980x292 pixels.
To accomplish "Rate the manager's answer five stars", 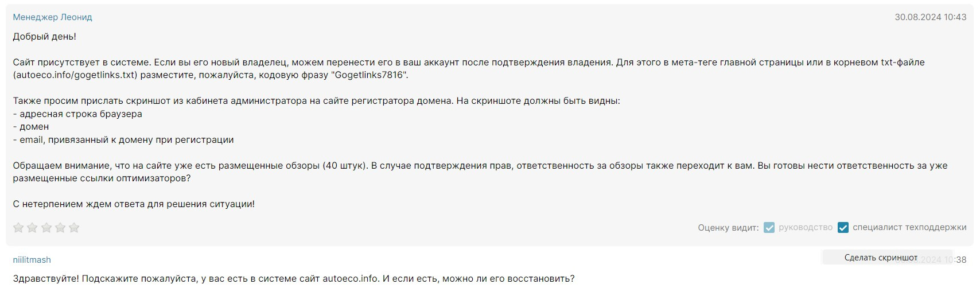I will click(x=74, y=228).
